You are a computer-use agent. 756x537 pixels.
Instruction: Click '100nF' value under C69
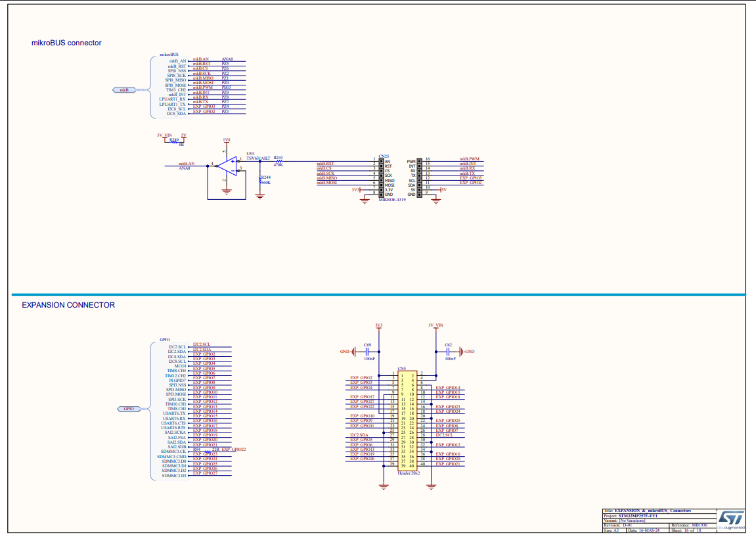[369, 359]
